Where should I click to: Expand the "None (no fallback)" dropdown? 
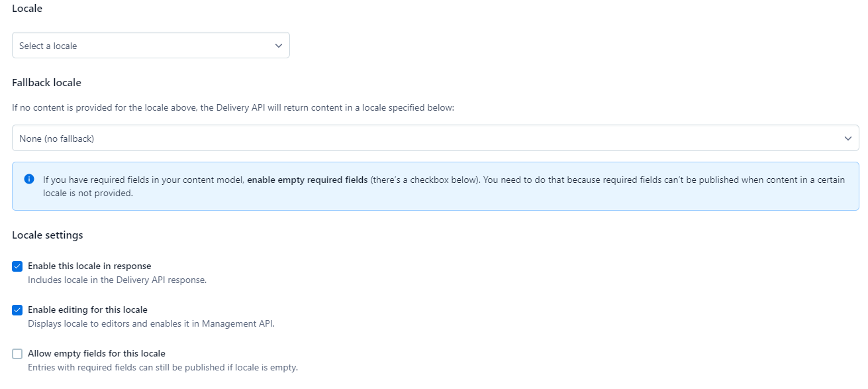pos(434,139)
